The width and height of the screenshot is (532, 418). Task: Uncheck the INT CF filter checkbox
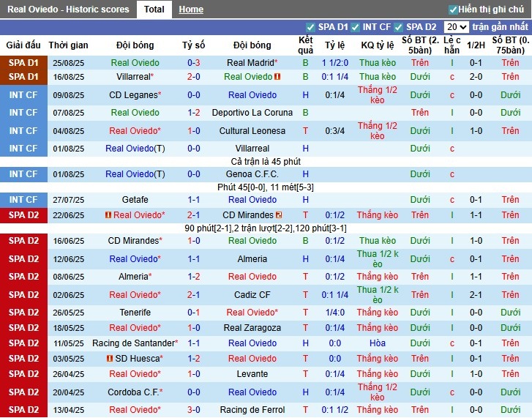[x=355, y=27]
